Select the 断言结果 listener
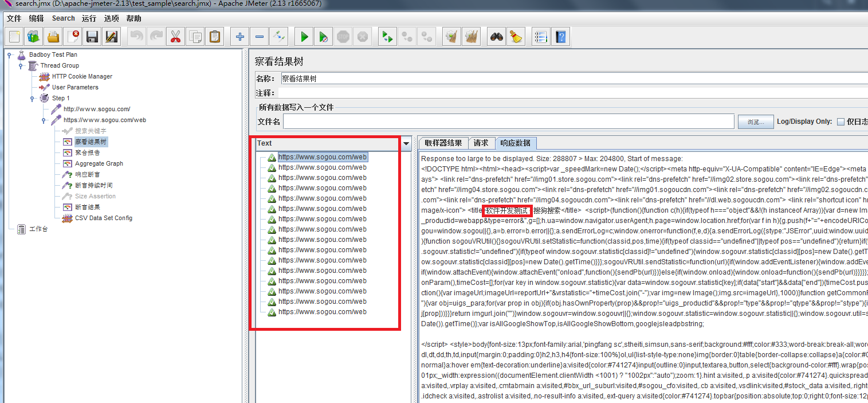This screenshot has height=403, width=868. (88, 208)
